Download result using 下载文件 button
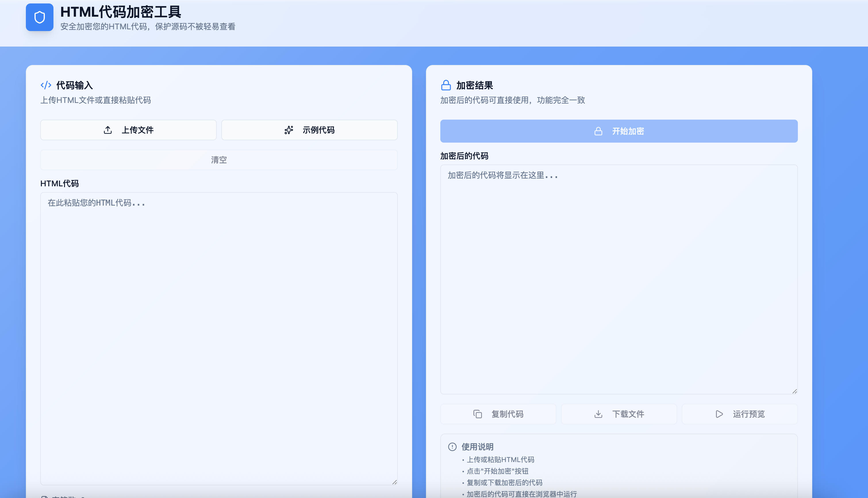The width and height of the screenshot is (868, 498). (619, 414)
